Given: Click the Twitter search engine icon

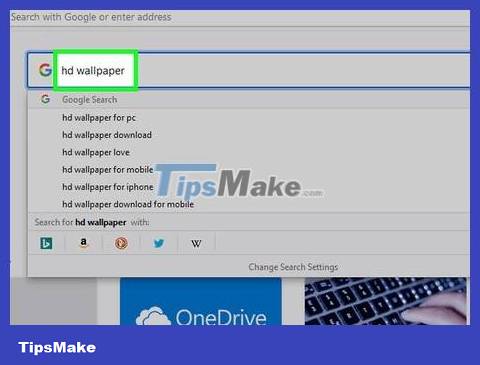Looking at the screenshot, I should coord(159,243).
